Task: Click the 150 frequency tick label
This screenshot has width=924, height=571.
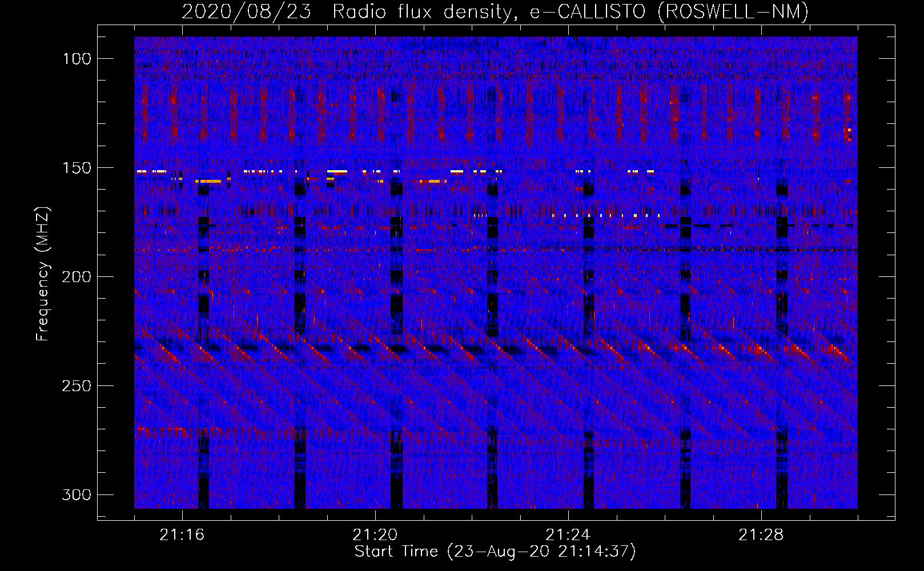Action: pos(77,168)
